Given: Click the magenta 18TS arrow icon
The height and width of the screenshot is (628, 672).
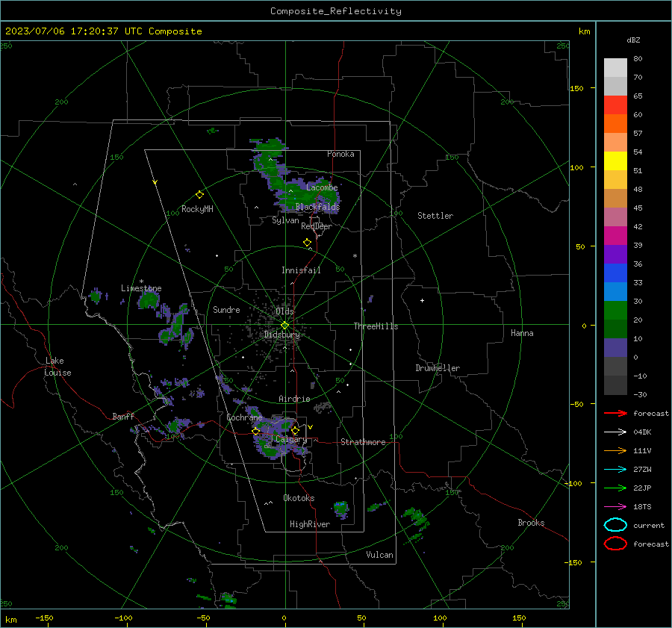Looking at the screenshot, I should [x=615, y=507].
